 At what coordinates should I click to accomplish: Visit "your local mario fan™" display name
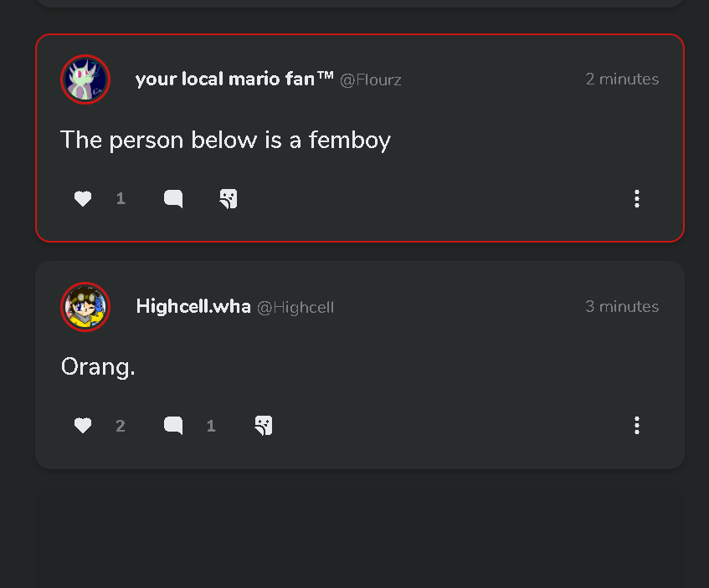pos(234,79)
